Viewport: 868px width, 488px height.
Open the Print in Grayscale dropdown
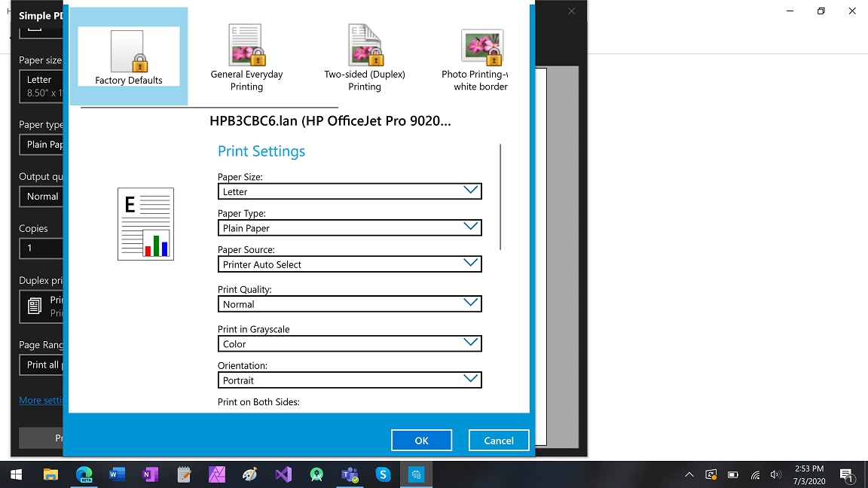350,343
